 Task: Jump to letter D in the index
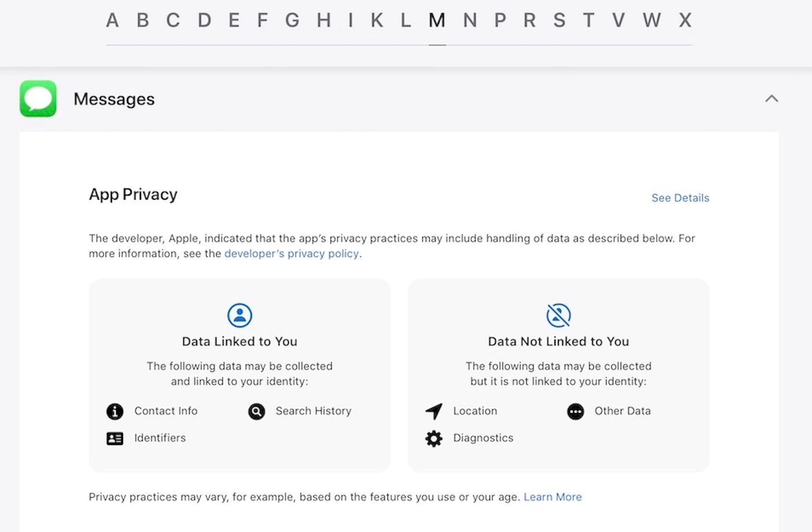204,20
